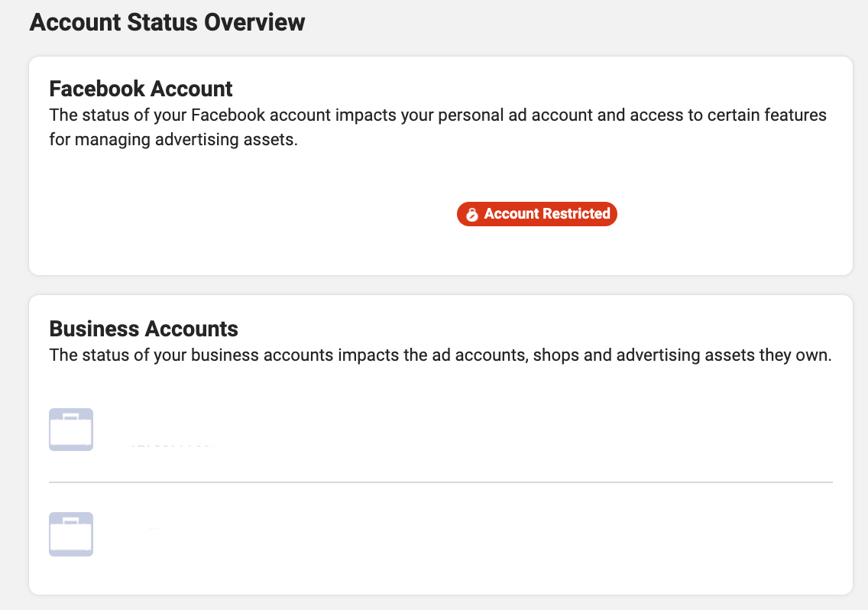Click "The status of your Facebook account" text
This screenshot has height=610, width=868.
(x=189, y=116)
